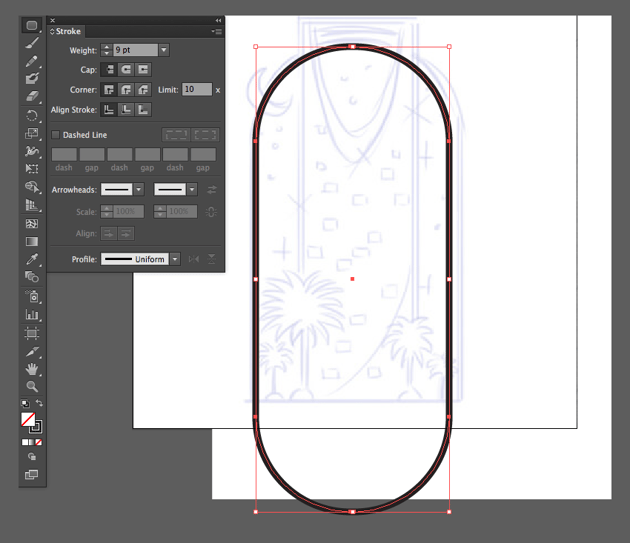Enable the Dashed Line checkbox
This screenshot has width=630, height=543.
55,135
